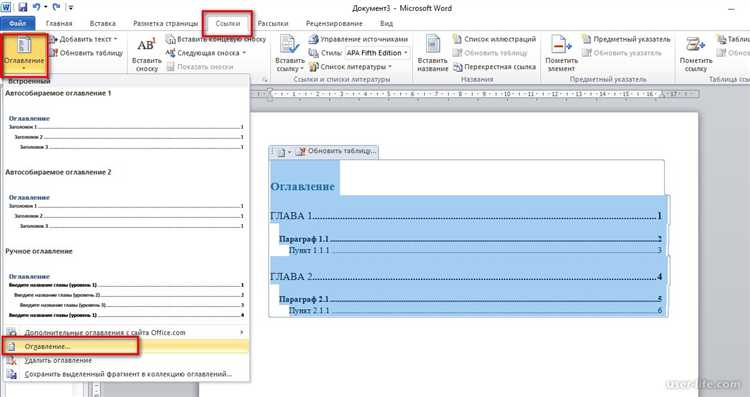The width and height of the screenshot is (750, 397).
Task: Open the Разметка страницы tab
Action: pos(165,23)
